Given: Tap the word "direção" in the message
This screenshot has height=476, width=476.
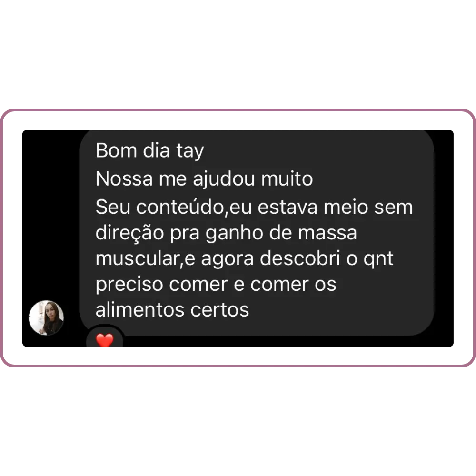Looking at the screenshot, I should tap(129, 234).
